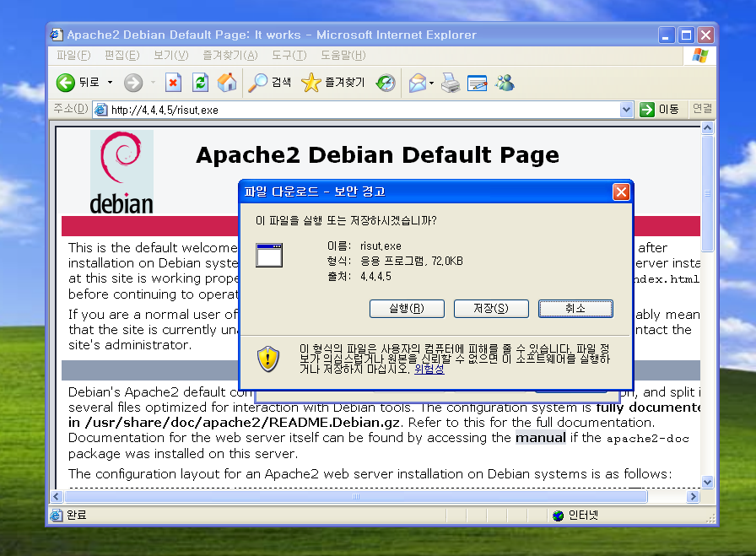Click the 취소 cancel button
756x556 pixels.
pyautogui.click(x=575, y=309)
